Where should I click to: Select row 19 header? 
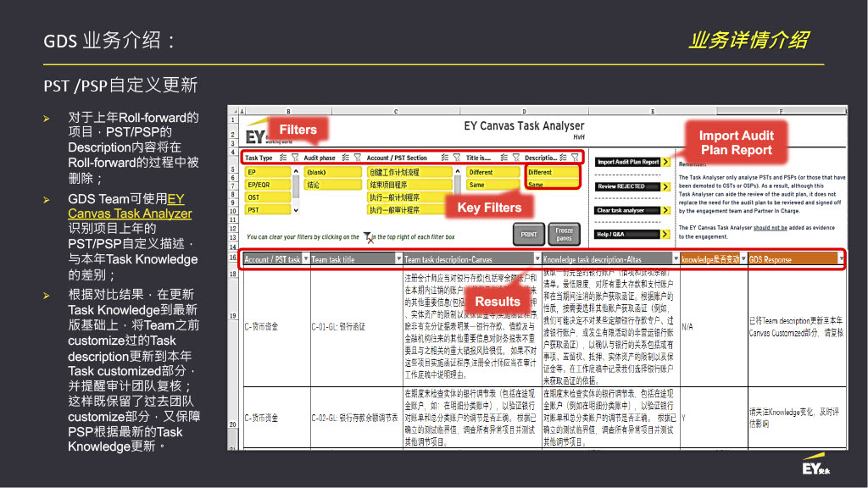click(233, 316)
